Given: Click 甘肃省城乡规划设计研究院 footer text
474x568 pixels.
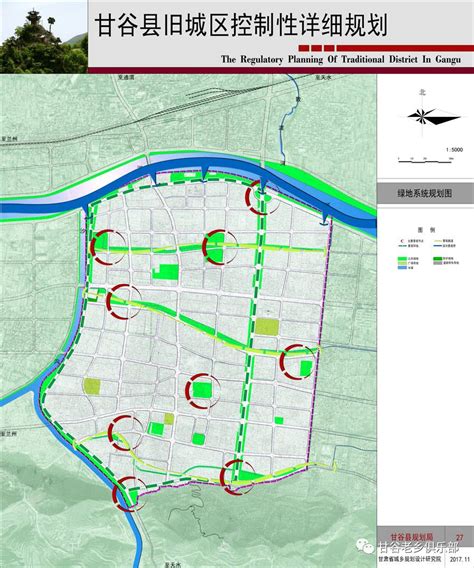Looking at the screenshot, I should pyautogui.click(x=411, y=560).
